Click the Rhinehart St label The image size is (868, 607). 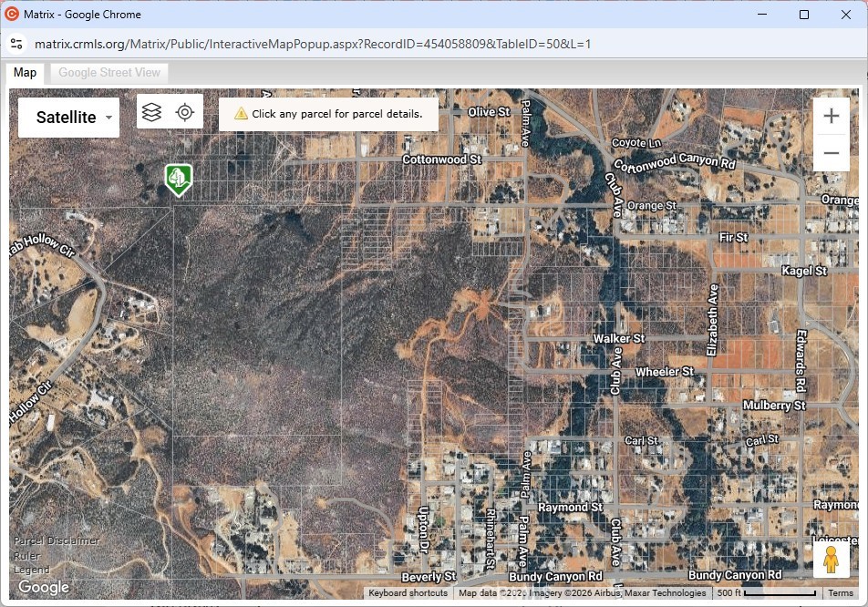click(x=491, y=539)
